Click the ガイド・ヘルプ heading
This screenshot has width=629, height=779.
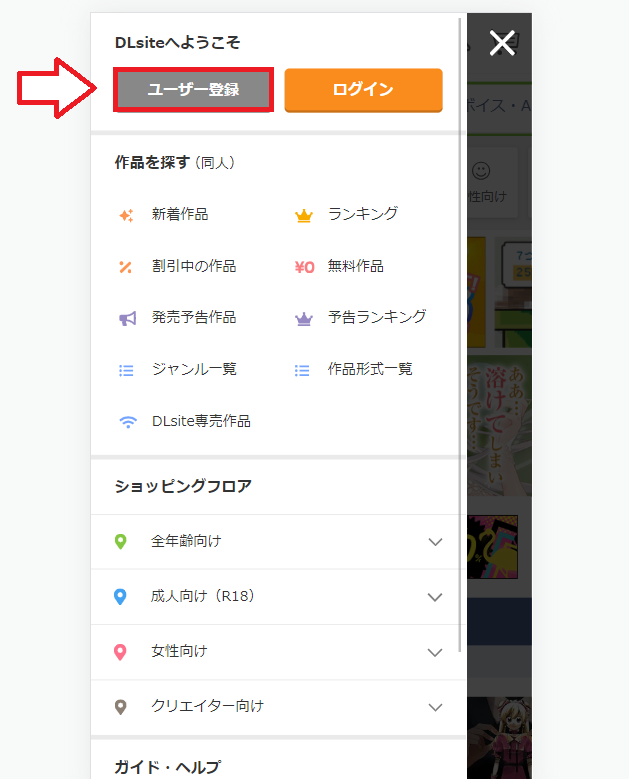tap(167, 767)
